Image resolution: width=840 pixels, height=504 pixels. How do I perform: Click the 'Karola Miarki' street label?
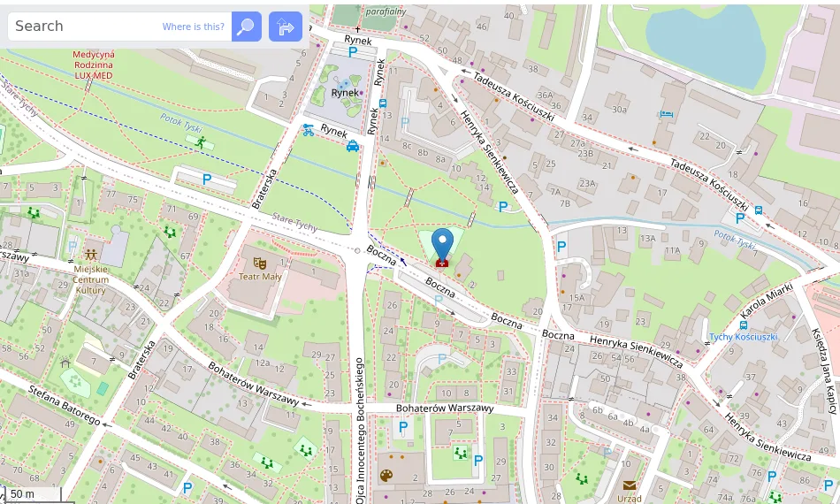pyautogui.click(x=766, y=301)
